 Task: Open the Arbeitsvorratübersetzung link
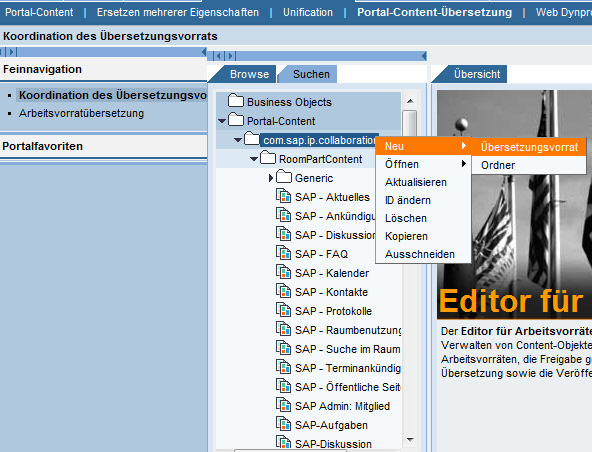[82, 113]
